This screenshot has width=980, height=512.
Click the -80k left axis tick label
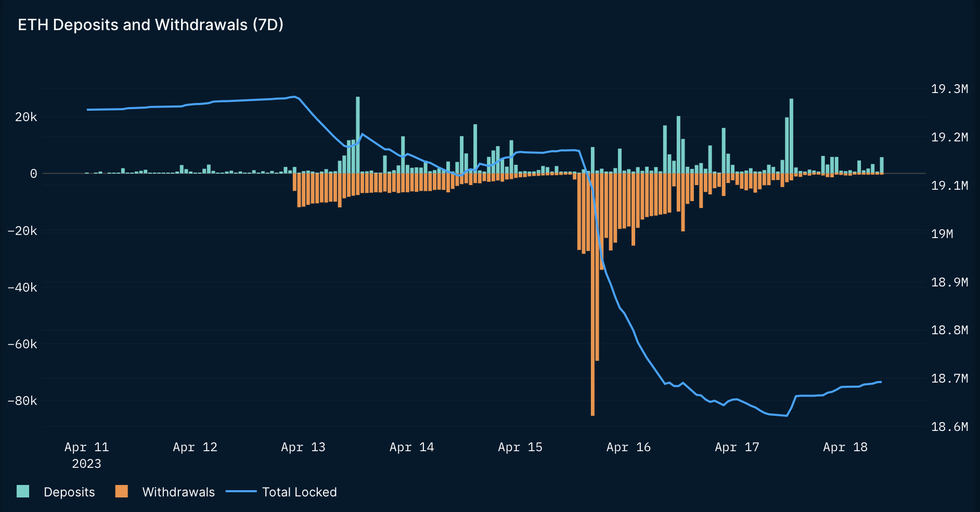pos(22,401)
